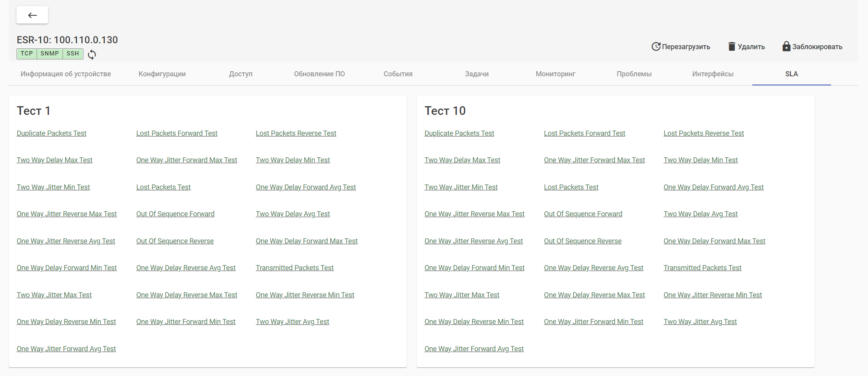Go to the Интерфейсы tab

pyautogui.click(x=713, y=74)
